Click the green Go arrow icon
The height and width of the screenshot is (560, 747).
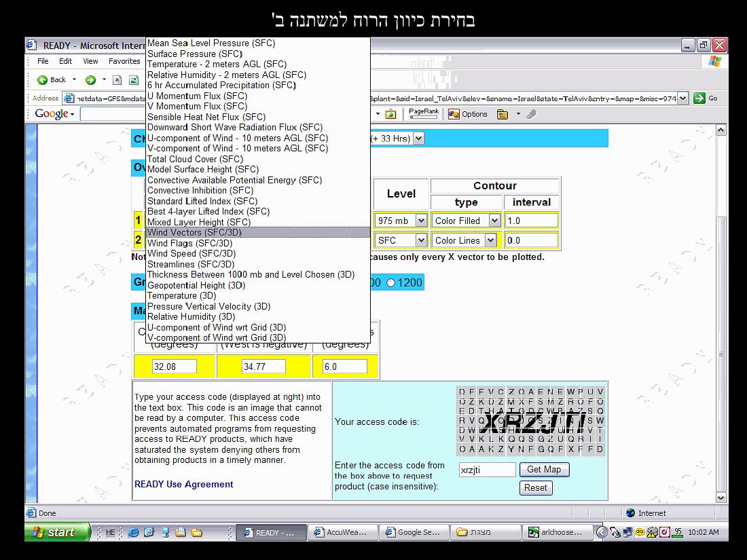(x=699, y=98)
